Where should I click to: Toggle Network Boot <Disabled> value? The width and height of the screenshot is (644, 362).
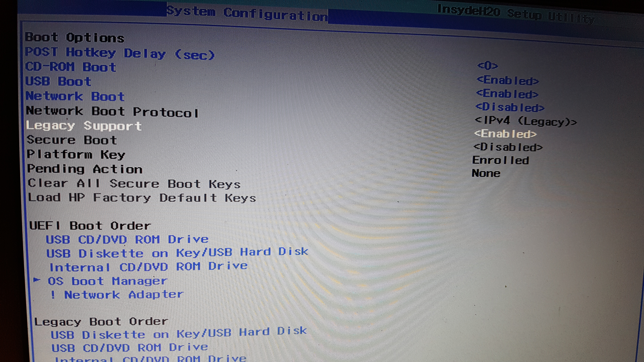point(510,107)
